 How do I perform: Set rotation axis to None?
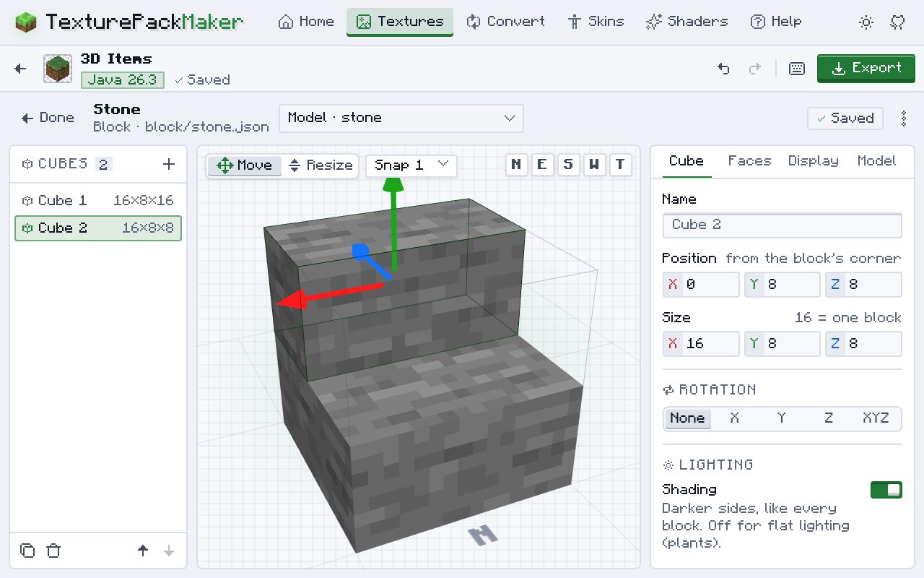[687, 418]
